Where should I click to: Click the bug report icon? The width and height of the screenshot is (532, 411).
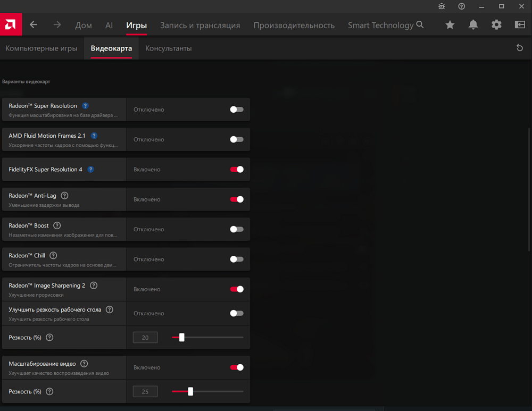442,6
